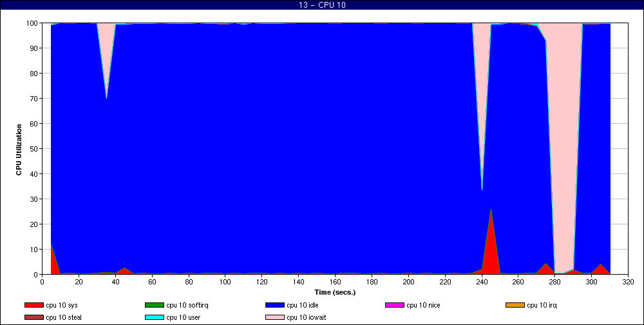Viewport: 644px width, 325px height.
Task: Click the blue cpu 10 idle legend swatch
Action: [x=275, y=305]
